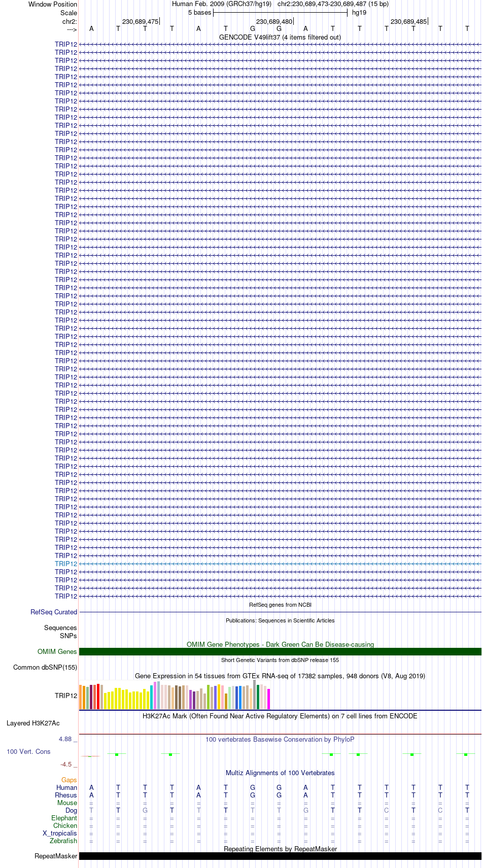Click the Window Position label
The height and width of the screenshot is (868, 482).
point(53,5)
